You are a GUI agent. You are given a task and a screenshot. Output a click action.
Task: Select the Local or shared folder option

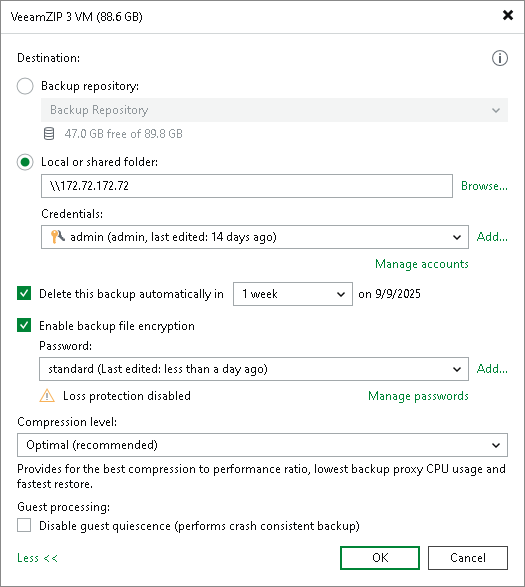pos(25,162)
